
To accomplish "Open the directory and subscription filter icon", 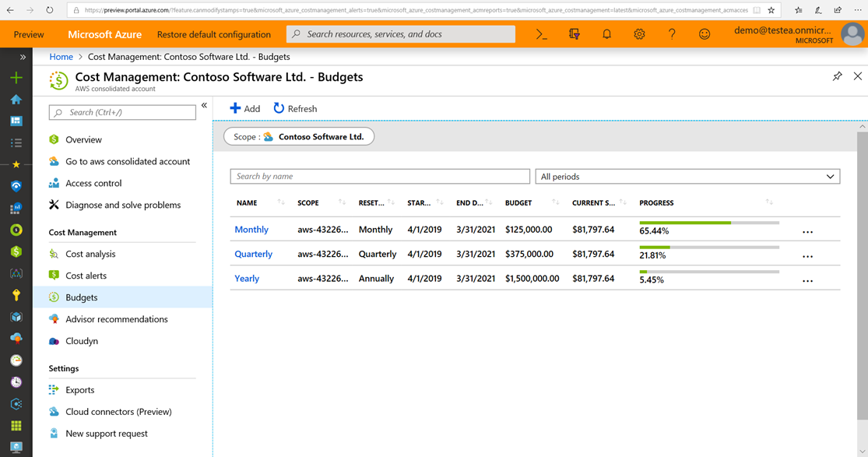I will tap(574, 34).
